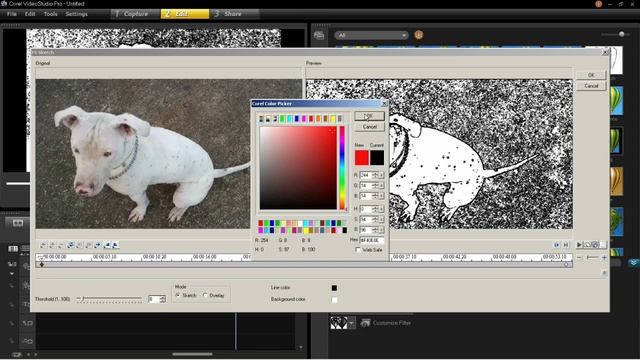Open the File menu
The height and width of the screenshot is (360, 640).
click(12, 14)
